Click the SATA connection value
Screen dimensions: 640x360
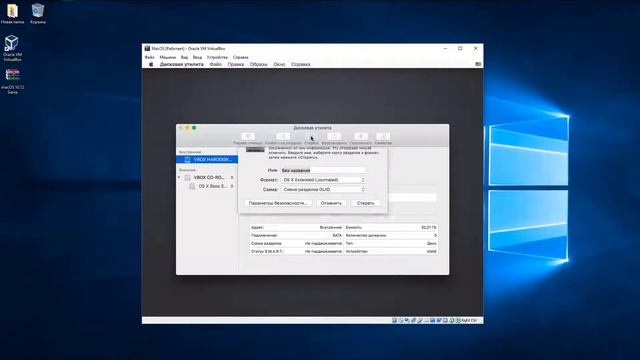click(x=337, y=236)
